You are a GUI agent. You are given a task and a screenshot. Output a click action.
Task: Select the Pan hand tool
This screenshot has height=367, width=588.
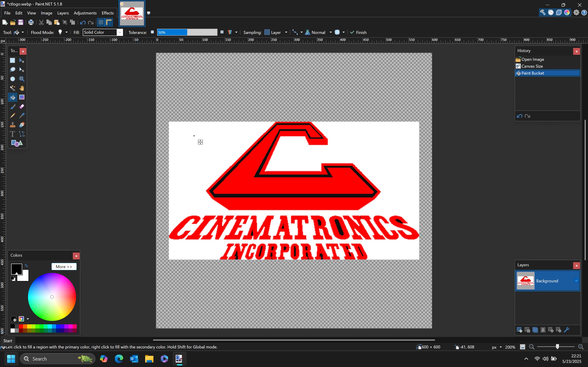pyautogui.click(x=22, y=88)
